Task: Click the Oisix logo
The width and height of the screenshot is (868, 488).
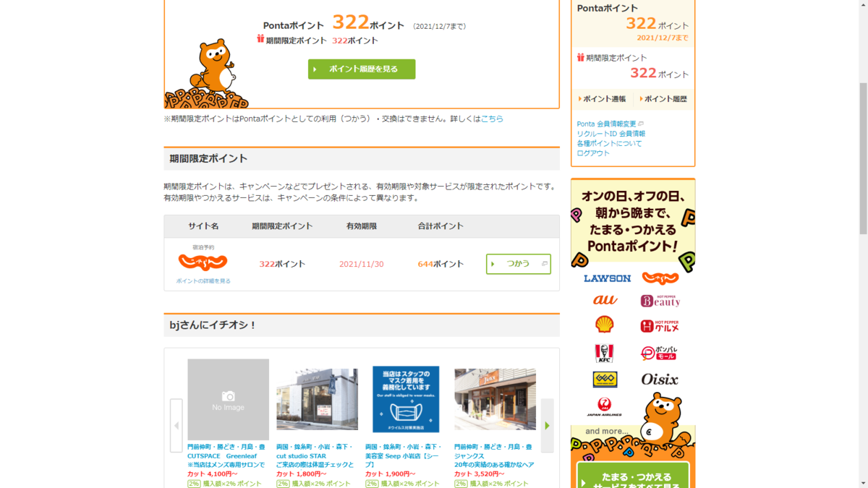Action: (x=660, y=379)
